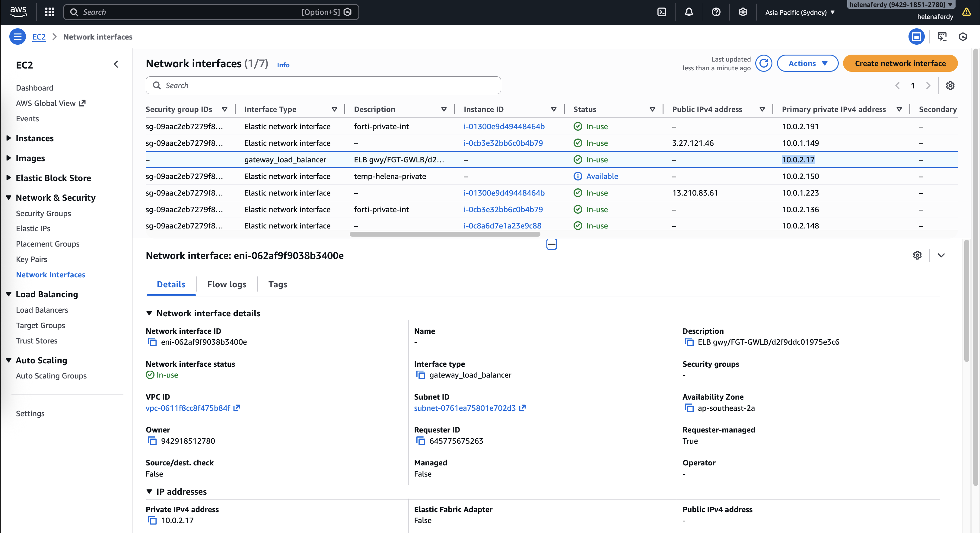
Task: Click the horizontal table scrollbar
Action: [444, 234]
